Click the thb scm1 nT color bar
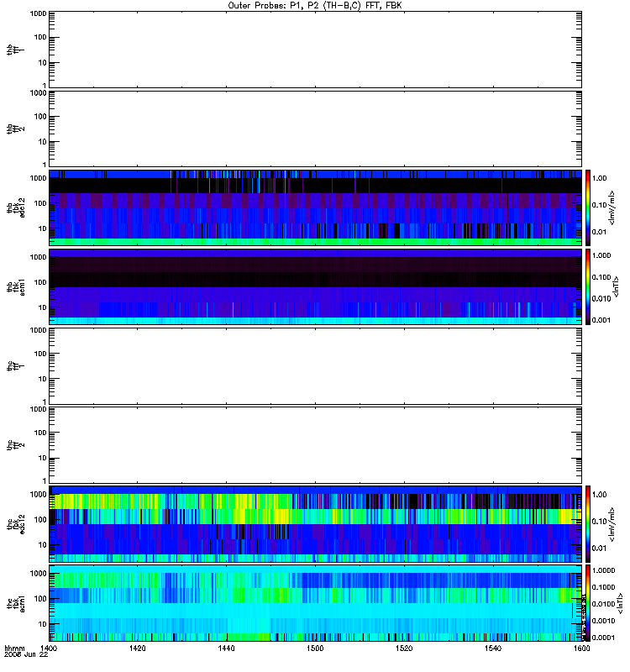 click(588, 286)
